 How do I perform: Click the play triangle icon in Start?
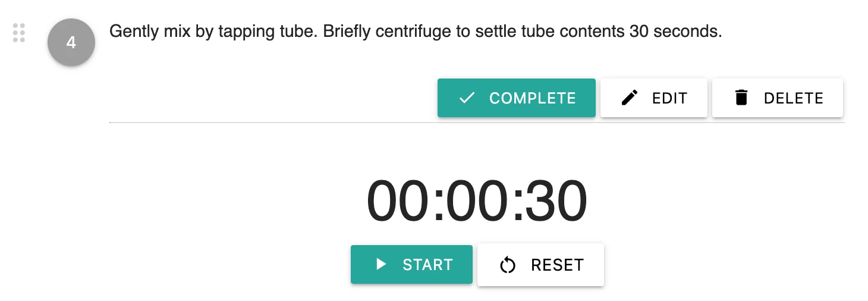tap(381, 264)
